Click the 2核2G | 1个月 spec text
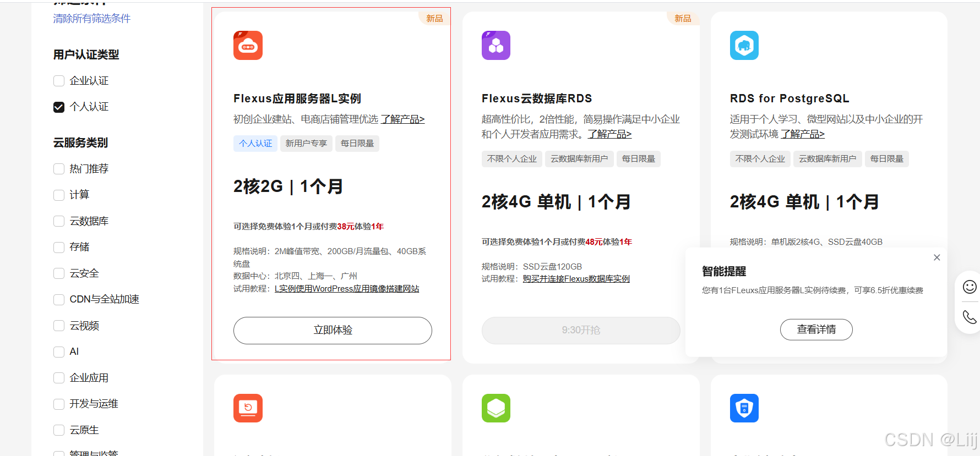 (x=288, y=186)
